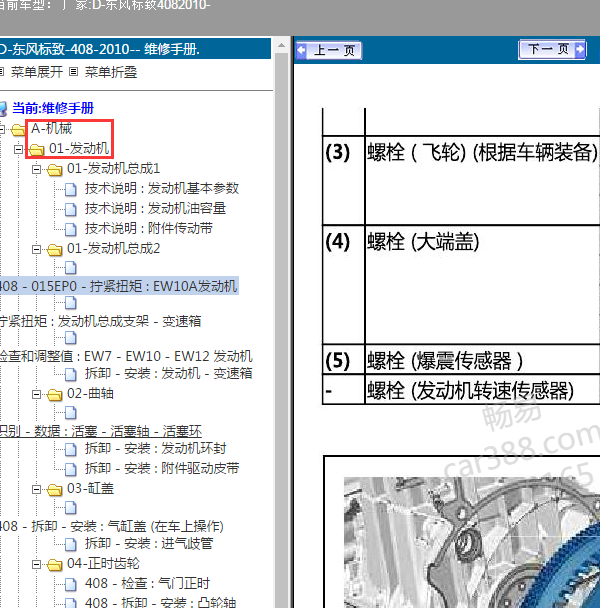This screenshot has width=600, height=608.
Task: Click the manual book icon beside 当前:维修手册
Action: pyautogui.click(x=3, y=109)
